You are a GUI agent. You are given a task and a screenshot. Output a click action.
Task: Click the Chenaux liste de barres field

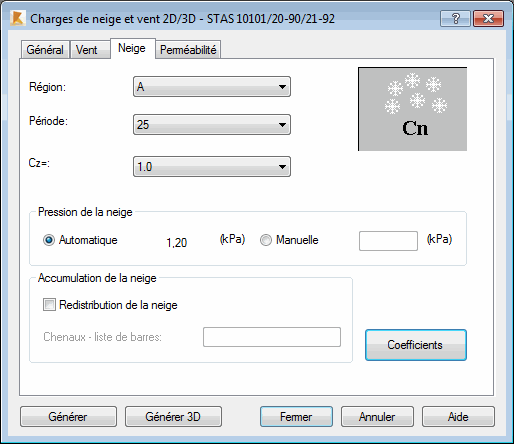click(x=272, y=337)
